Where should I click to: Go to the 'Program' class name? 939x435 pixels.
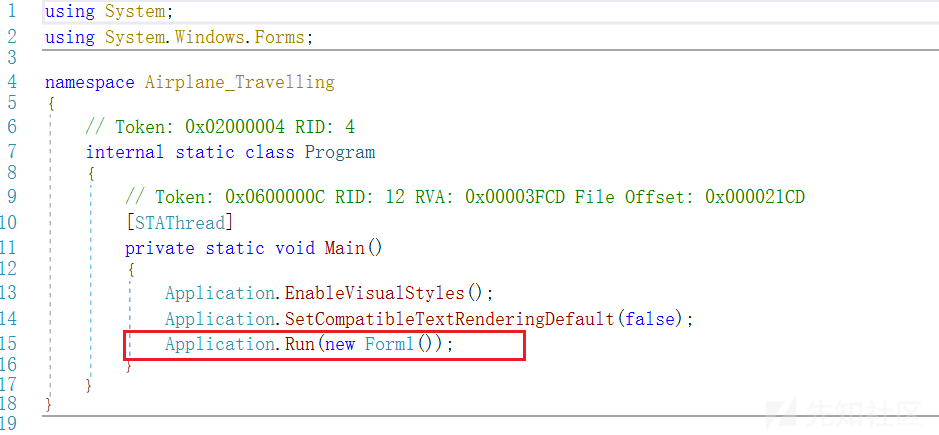(x=340, y=152)
